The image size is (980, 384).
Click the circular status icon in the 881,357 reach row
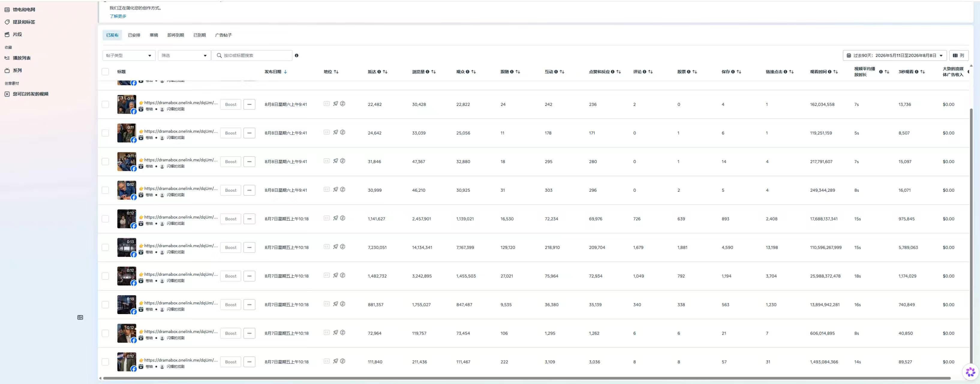pyautogui.click(x=343, y=304)
